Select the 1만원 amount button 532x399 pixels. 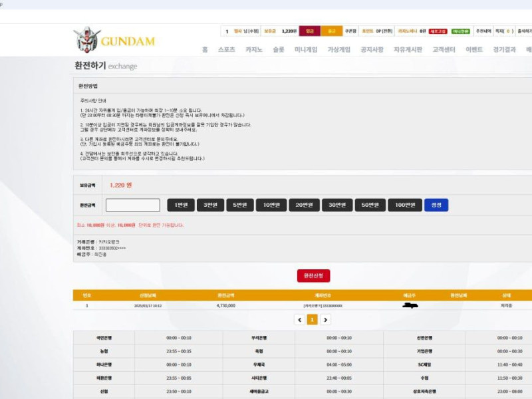tap(181, 205)
